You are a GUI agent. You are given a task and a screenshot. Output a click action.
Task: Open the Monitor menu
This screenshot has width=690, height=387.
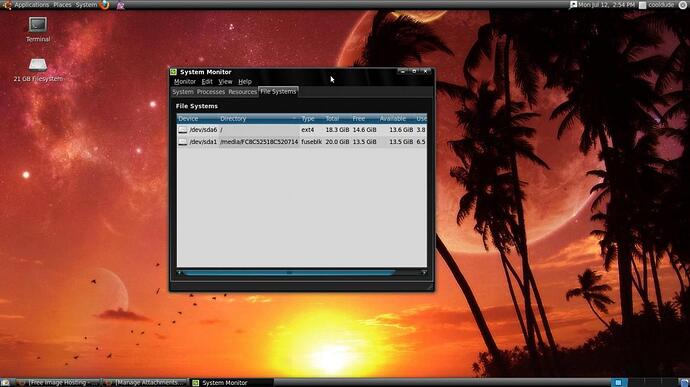(185, 81)
